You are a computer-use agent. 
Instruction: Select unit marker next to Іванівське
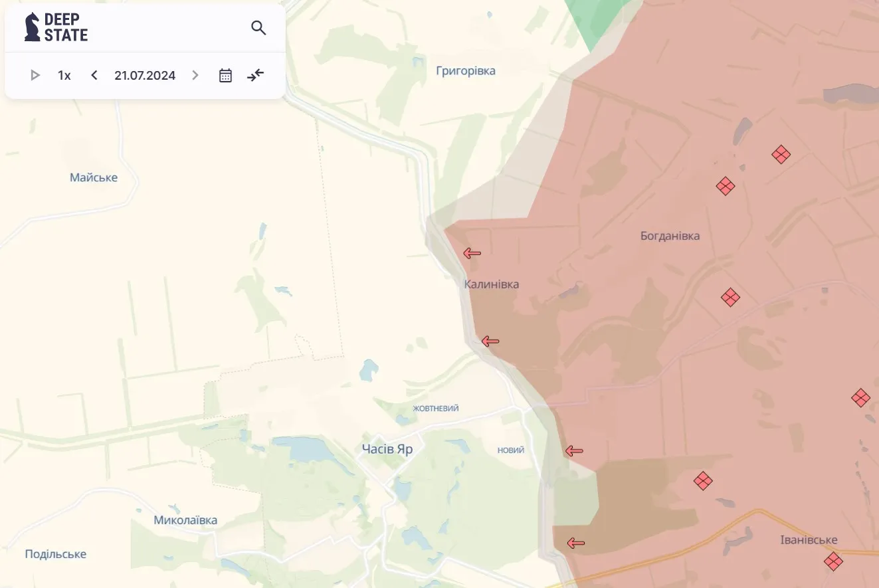click(x=833, y=561)
